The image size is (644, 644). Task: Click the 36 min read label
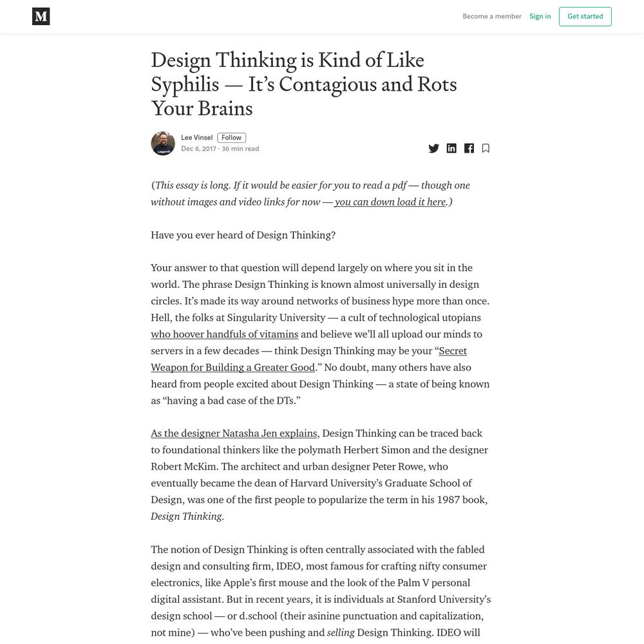point(240,149)
